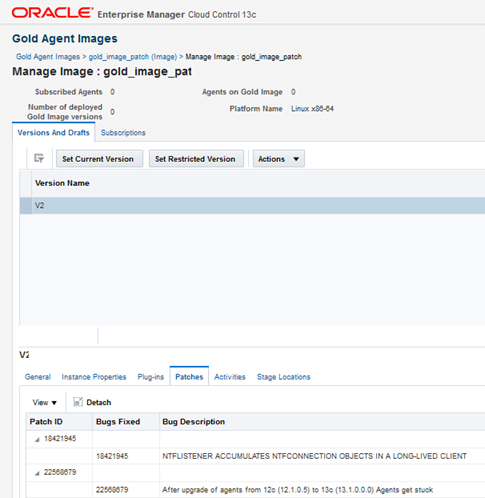Click the query by example filter icon

click(39, 158)
